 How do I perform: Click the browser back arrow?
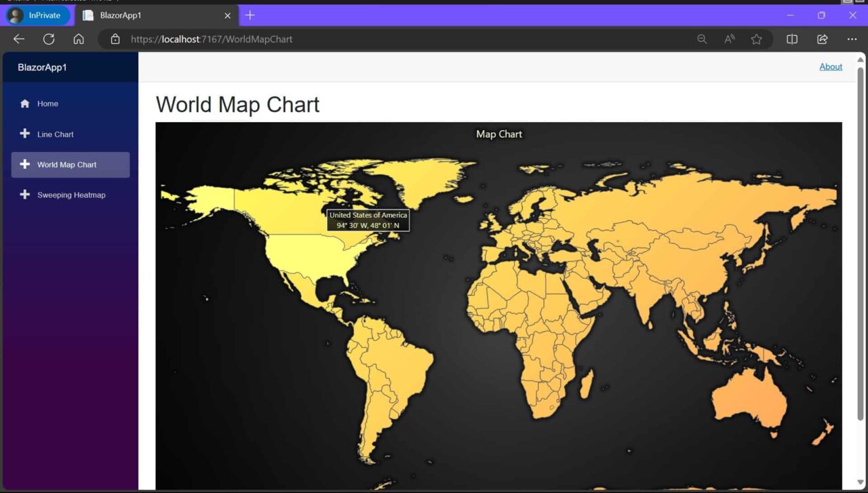(19, 39)
